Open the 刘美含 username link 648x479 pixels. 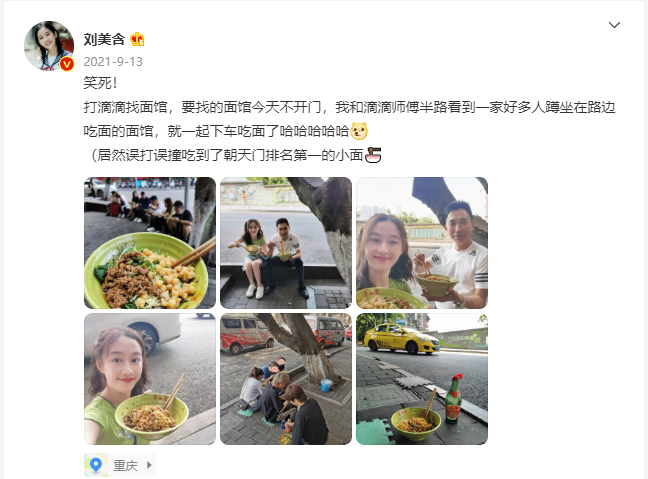pyautogui.click(x=104, y=40)
